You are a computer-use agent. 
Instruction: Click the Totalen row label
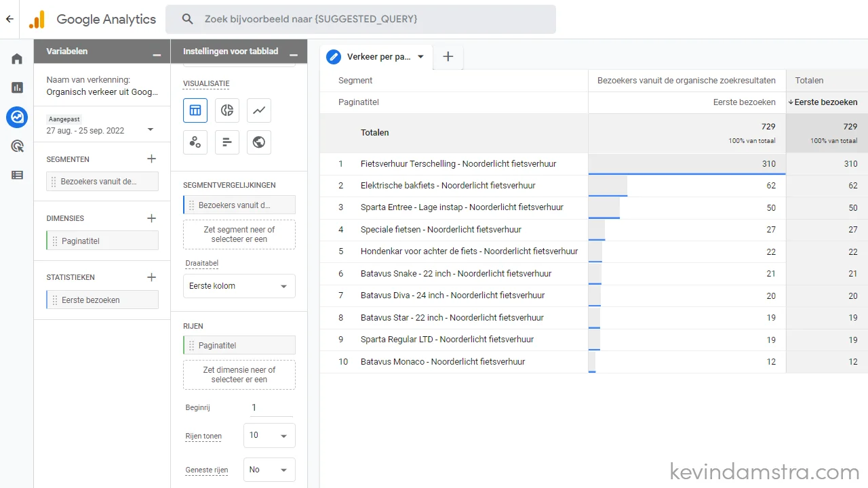pyautogui.click(x=375, y=133)
